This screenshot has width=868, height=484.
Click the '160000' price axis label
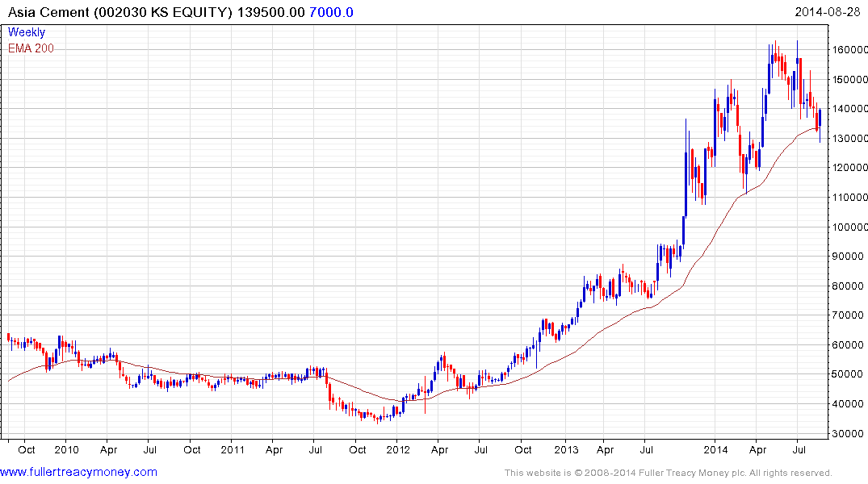click(x=850, y=50)
